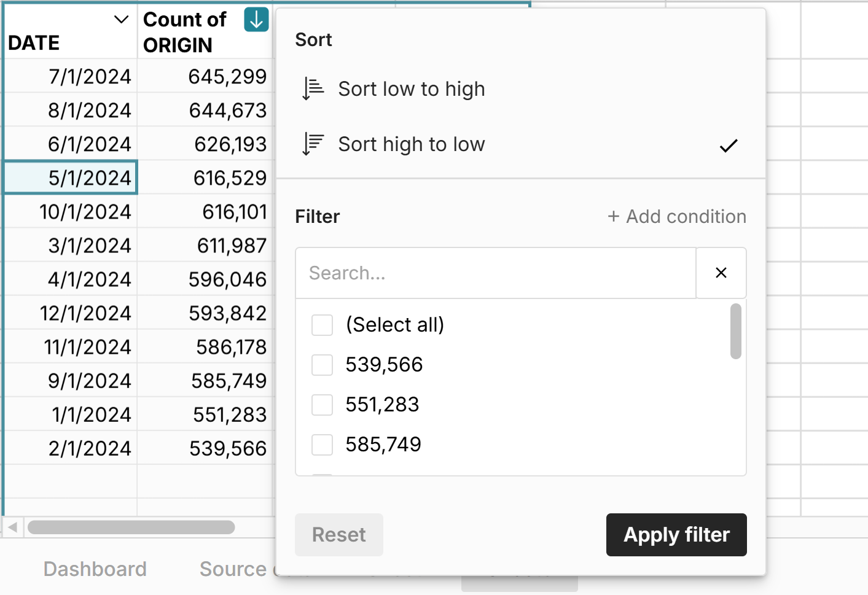This screenshot has width=868, height=595.
Task: Click the Apply filter button
Action: [676, 535]
